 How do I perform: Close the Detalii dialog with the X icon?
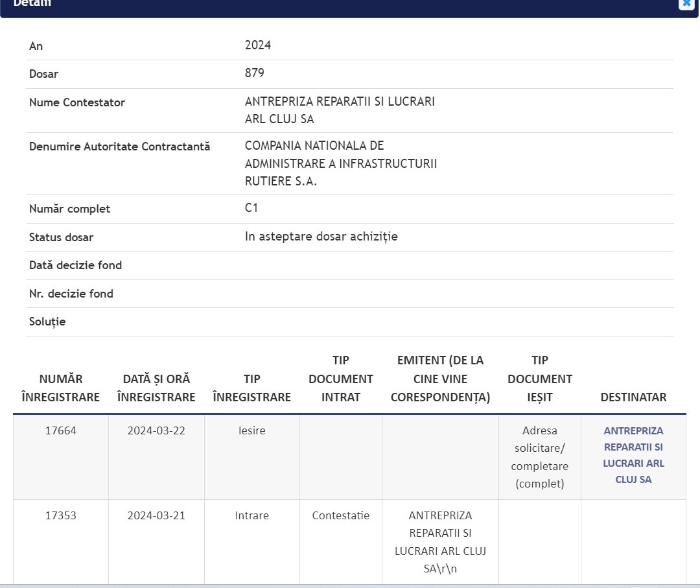coord(686,3)
